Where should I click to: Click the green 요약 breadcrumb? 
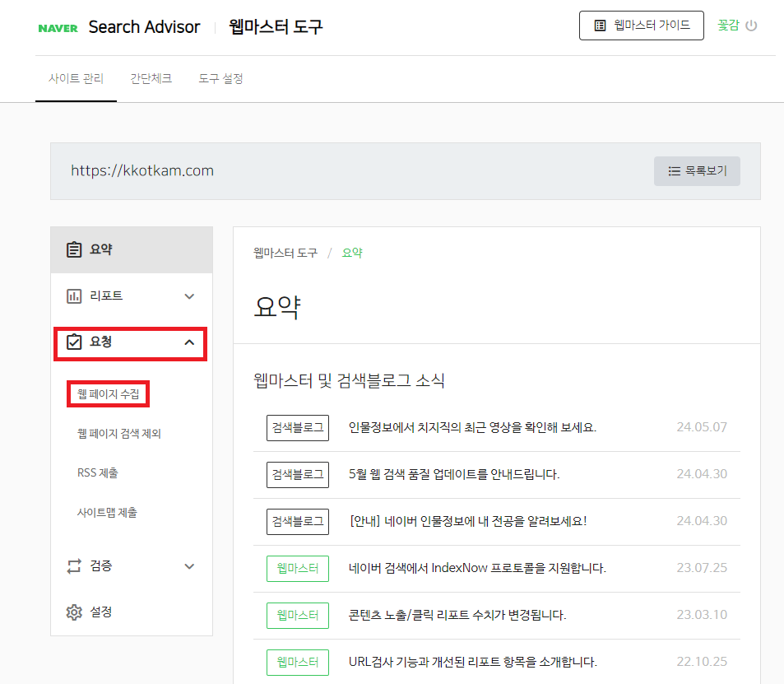352,253
